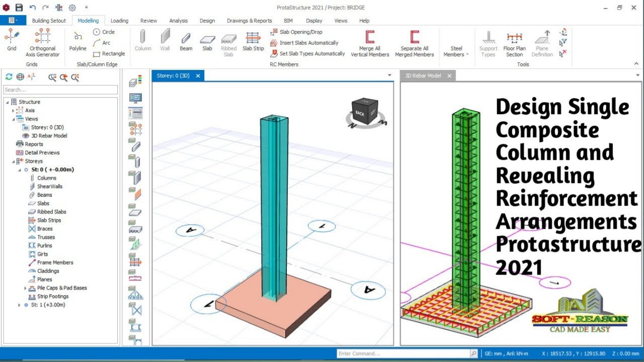The height and width of the screenshot is (362, 644).
Task: Activate the 3D Rebar Model view tab
Action: pyautogui.click(x=423, y=75)
